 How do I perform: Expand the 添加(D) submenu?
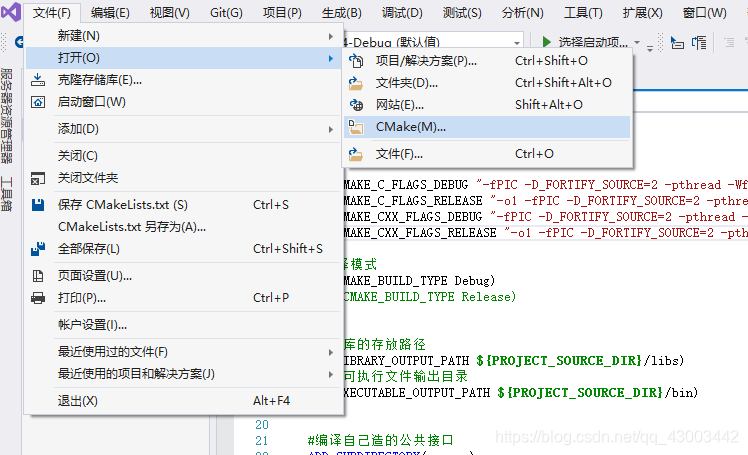(183, 129)
